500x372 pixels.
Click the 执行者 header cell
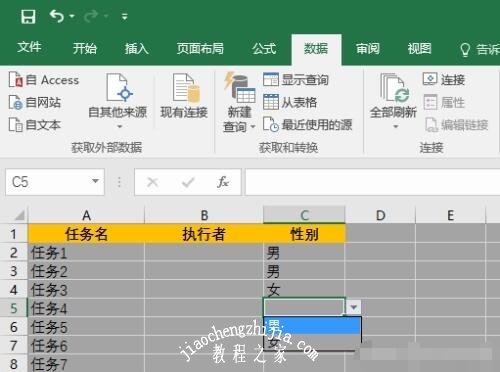point(204,234)
